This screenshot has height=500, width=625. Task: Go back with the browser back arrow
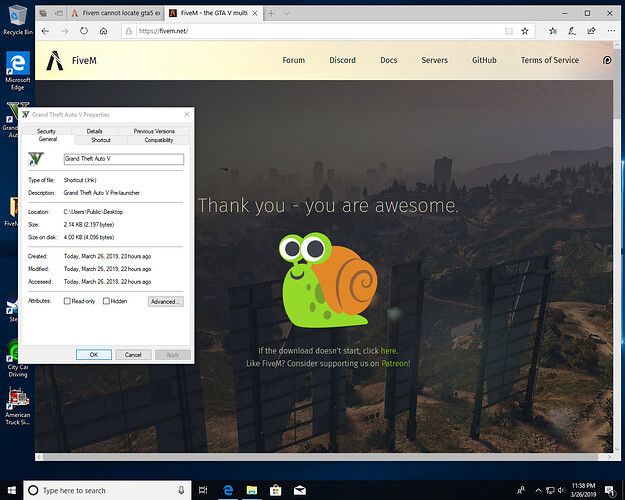tap(45, 31)
